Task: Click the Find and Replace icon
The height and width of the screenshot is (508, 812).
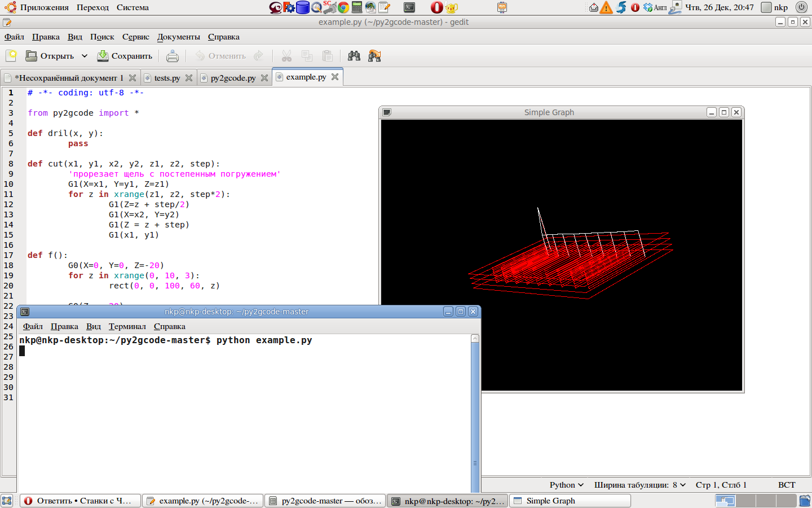Action: 374,56
